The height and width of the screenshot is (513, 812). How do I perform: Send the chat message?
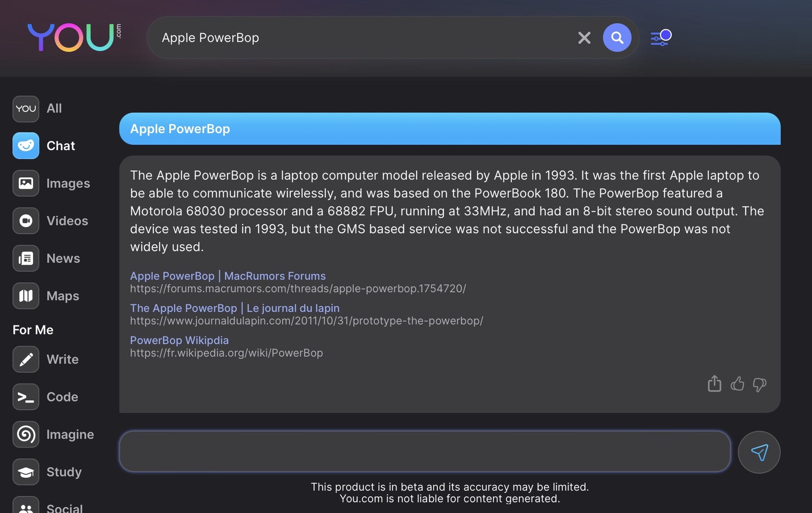[759, 452]
